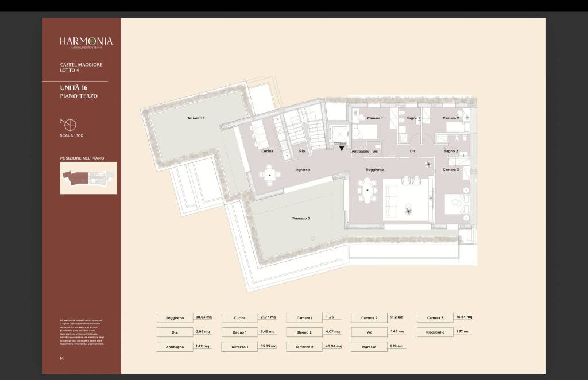Screen dimensions: 588x380
Task: Click the Ingresso room label on plan
Action: click(x=303, y=170)
